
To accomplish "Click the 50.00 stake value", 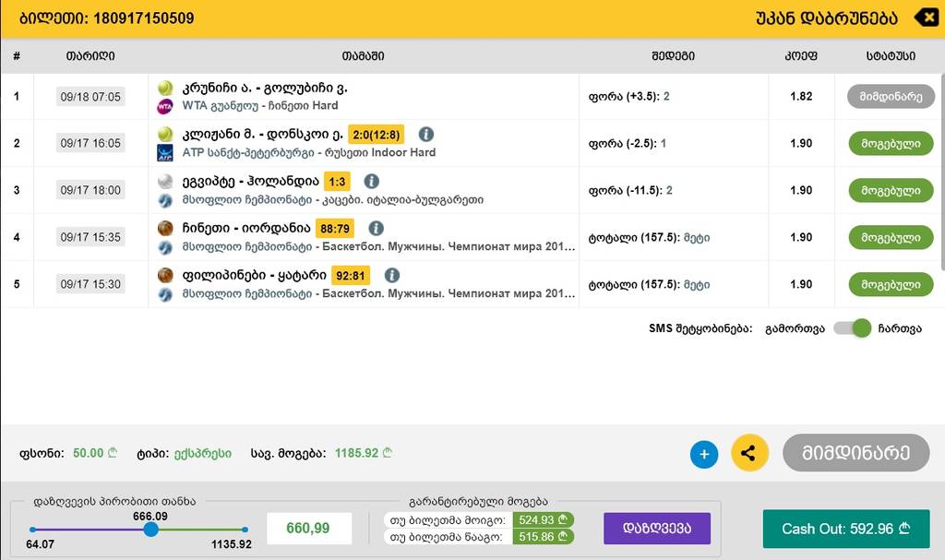I will tap(95, 453).
